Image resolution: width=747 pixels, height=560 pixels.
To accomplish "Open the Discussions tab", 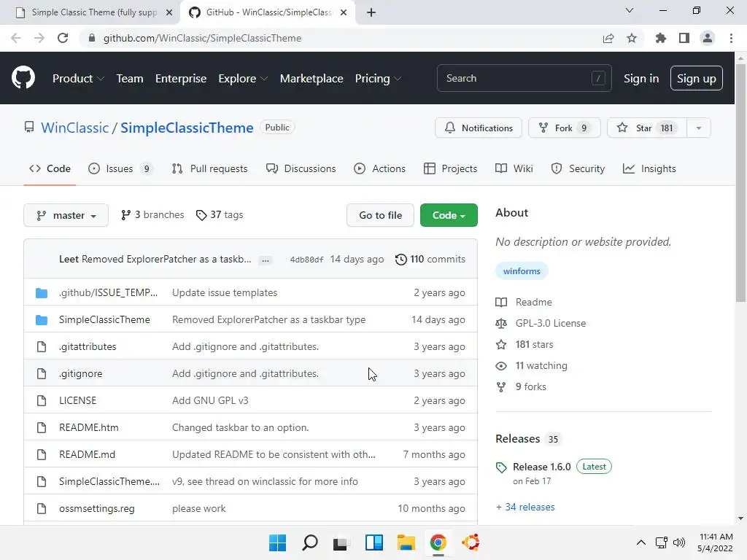I will pyautogui.click(x=301, y=168).
